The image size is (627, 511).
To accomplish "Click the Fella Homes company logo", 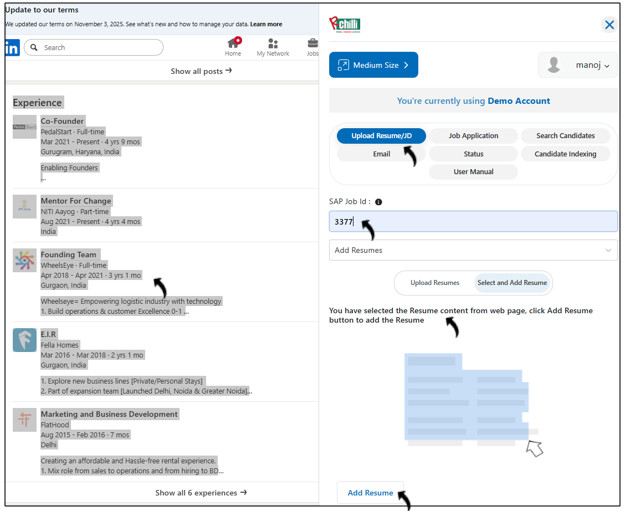I will [25, 340].
